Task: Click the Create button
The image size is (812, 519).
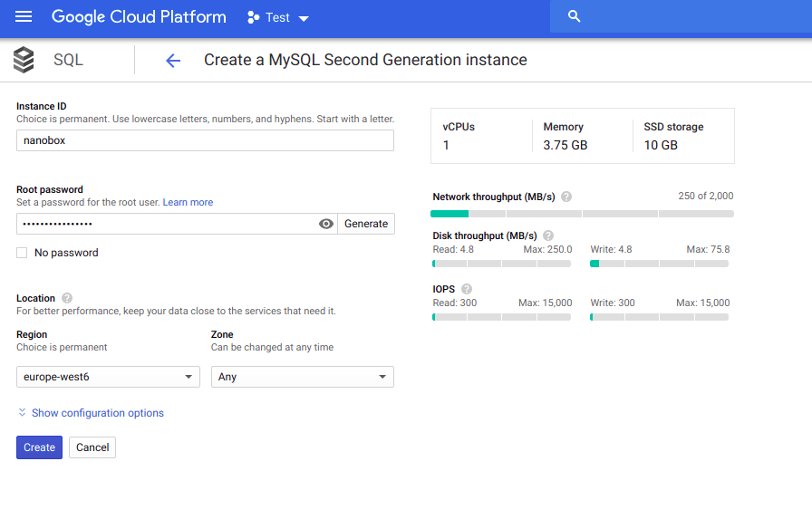Action: [x=39, y=447]
